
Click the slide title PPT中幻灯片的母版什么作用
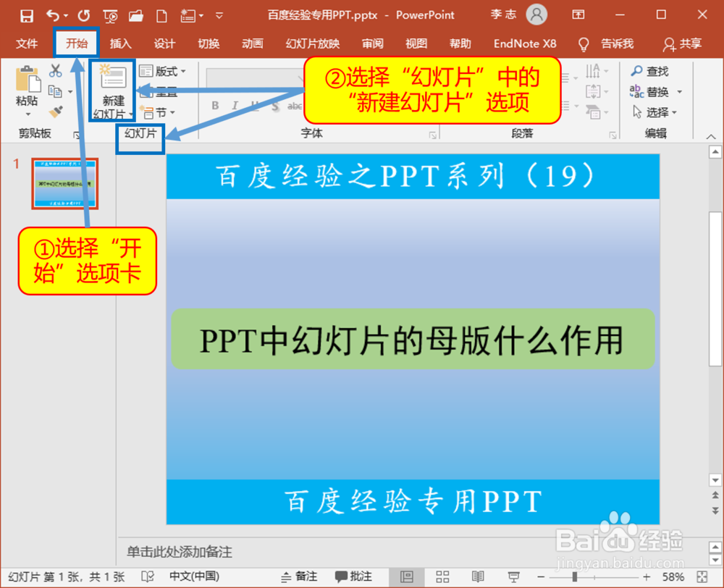point(412,340)
